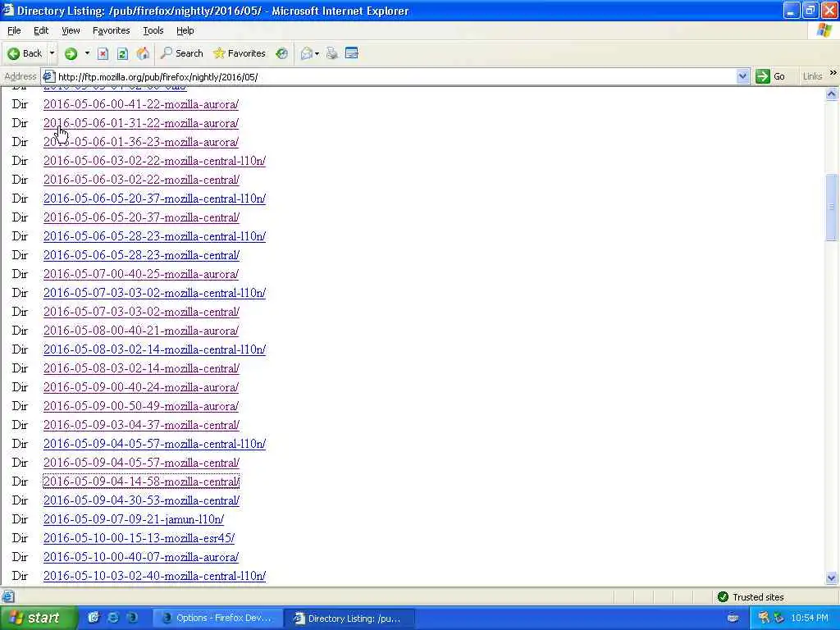Open 2016-05-06-01-31-22-mozilla-aurora directory
840x630 pixels.
141,123
